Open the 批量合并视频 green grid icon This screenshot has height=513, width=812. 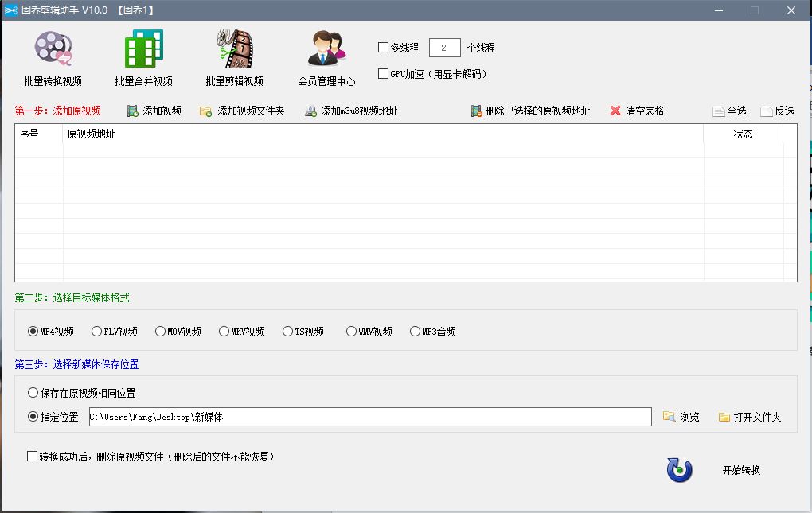[144, 49]
